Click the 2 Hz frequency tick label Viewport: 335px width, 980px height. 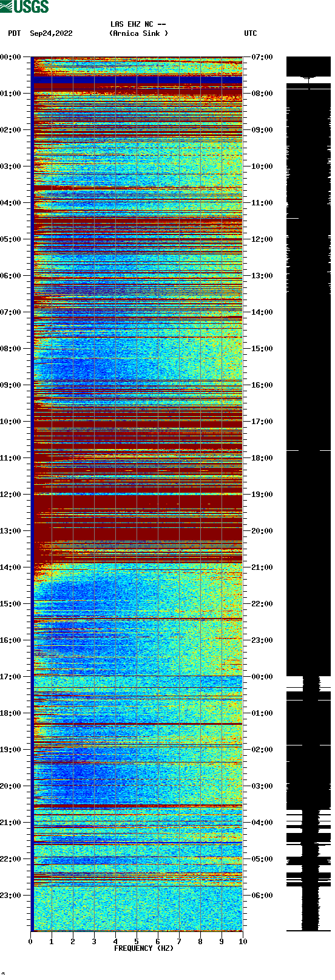[x=73, y=942]
